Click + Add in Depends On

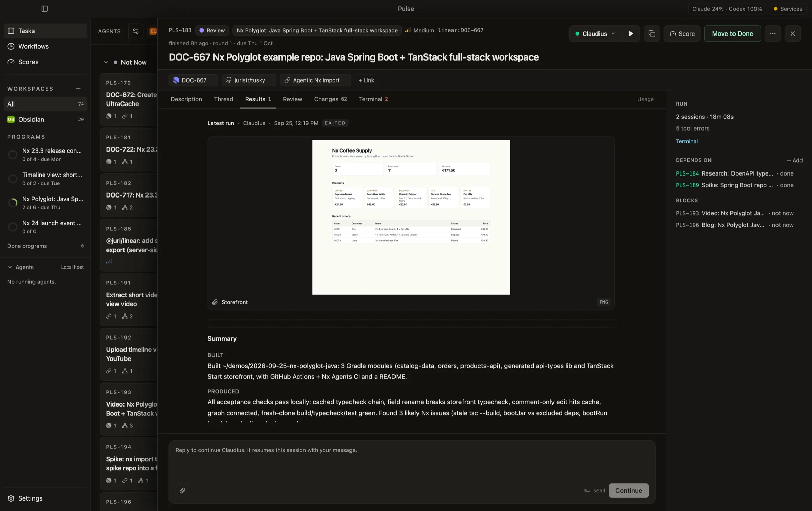click(x=794, y=160)
